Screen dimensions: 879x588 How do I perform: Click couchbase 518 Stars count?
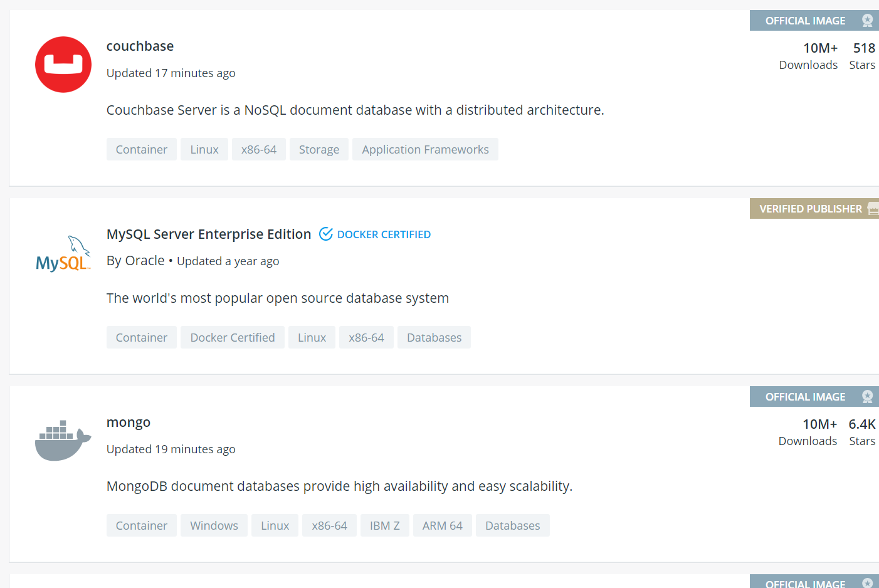point(863,56)
